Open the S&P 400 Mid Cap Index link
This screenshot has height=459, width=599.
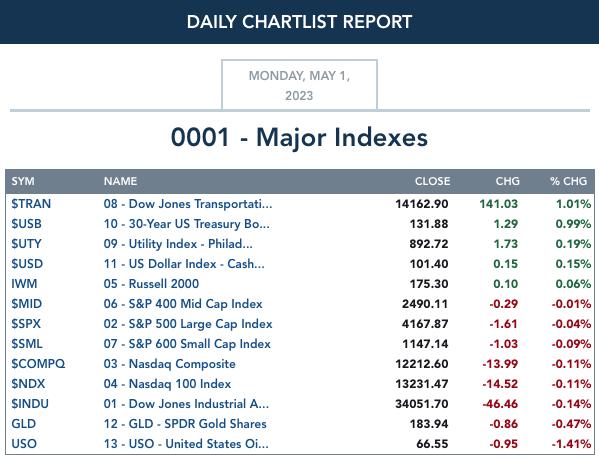coord(183,304)
